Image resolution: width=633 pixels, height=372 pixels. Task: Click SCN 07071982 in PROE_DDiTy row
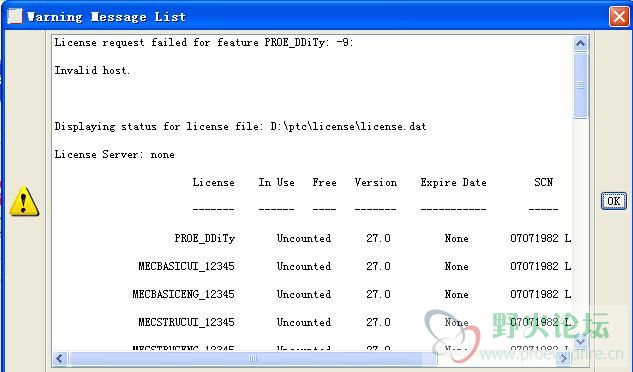(x=534, y=238)
